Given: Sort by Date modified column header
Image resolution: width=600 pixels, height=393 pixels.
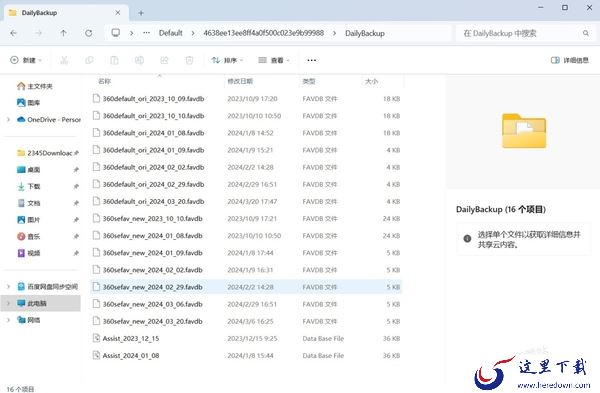Looking at the screenshot, I should pyautogui.click(x=240, y=81).
